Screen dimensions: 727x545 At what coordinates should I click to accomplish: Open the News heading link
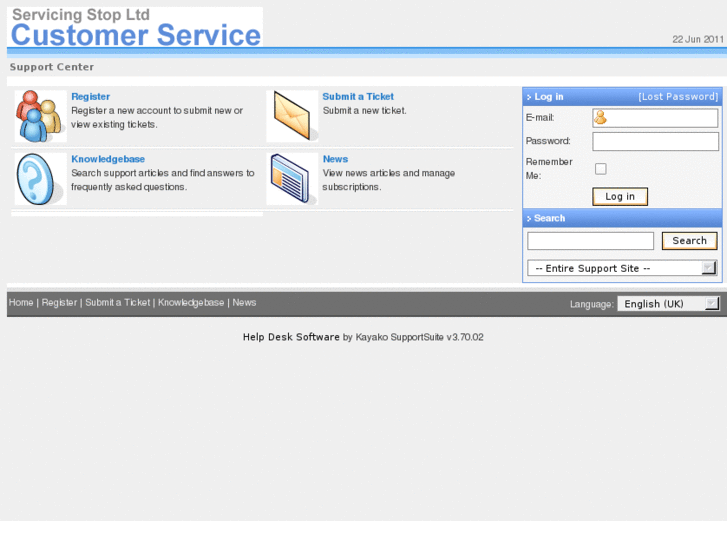coord(335,159)
